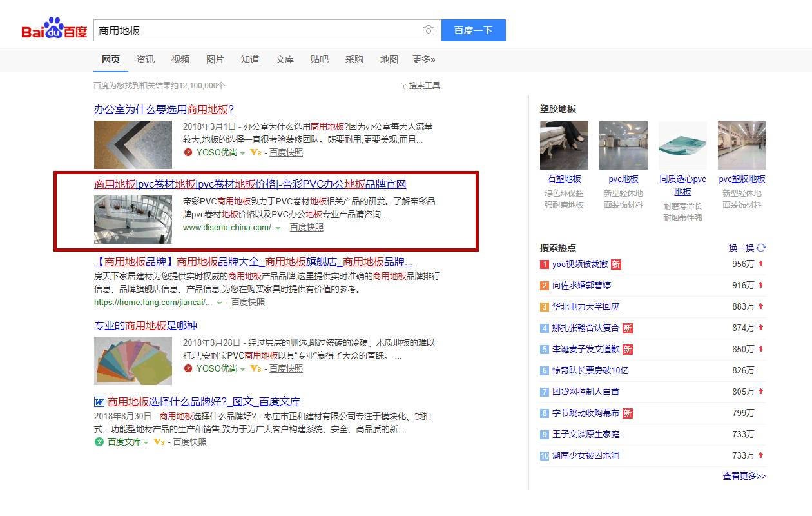The image size is (812, 516).
Task: Click 查看更多>> link
Action: (x=744, y=476)
